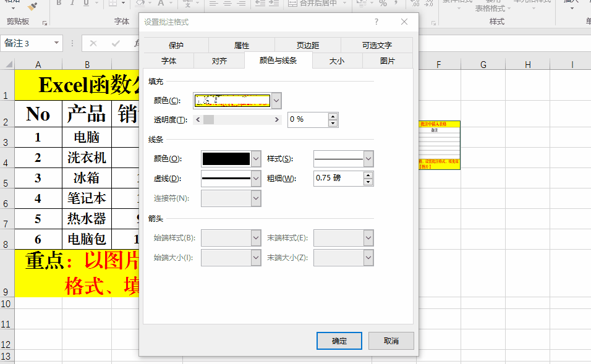Increase transparency percent with up spinner
This screenshot has height=364, width=591.
point(333,116)
